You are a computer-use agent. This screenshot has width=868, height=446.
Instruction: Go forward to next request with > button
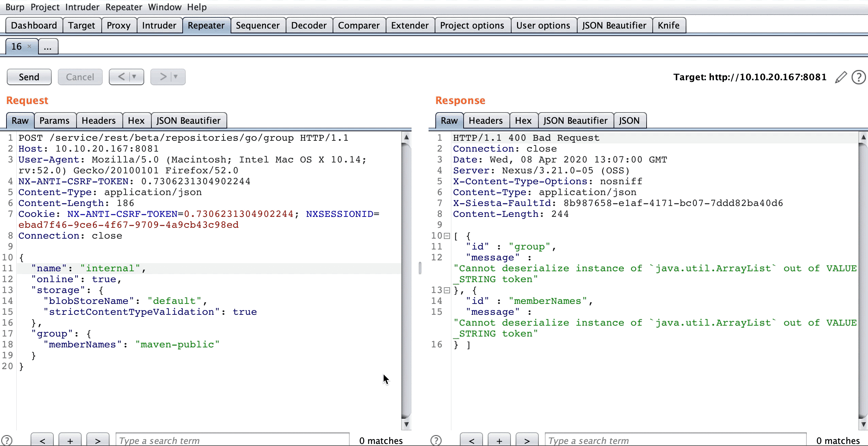163,77
